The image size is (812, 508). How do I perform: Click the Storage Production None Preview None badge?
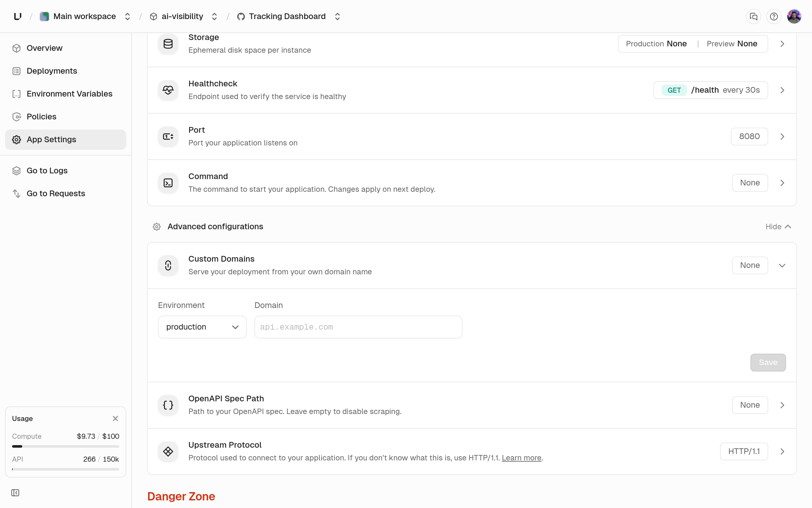tap(693, 44)
